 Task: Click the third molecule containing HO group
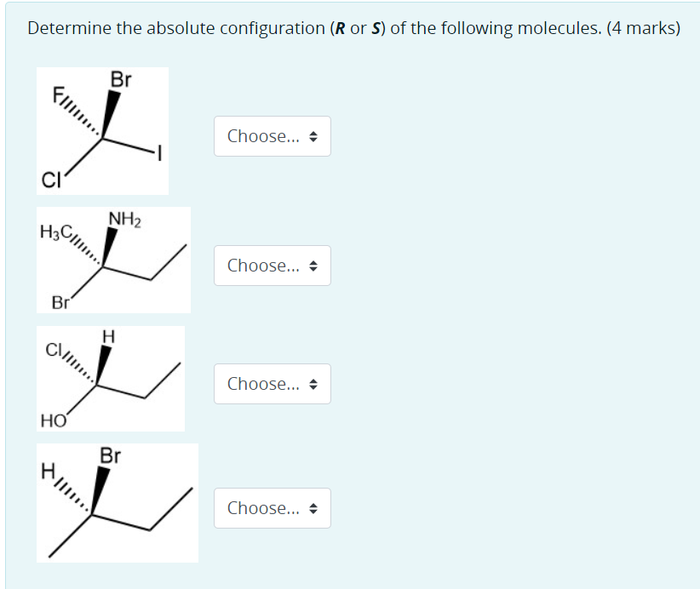pyautogui.click(x=112, y=378)
